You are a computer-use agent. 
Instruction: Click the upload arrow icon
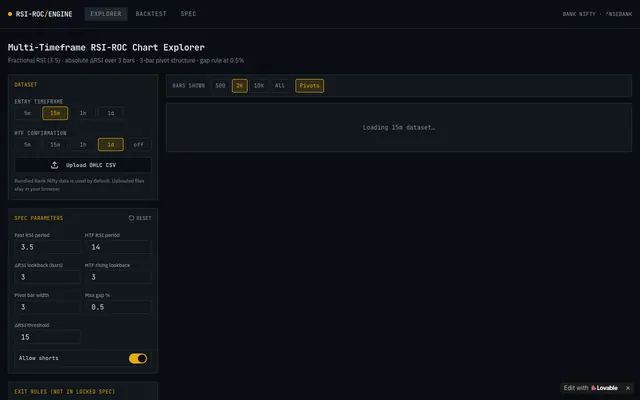[54, 165]
